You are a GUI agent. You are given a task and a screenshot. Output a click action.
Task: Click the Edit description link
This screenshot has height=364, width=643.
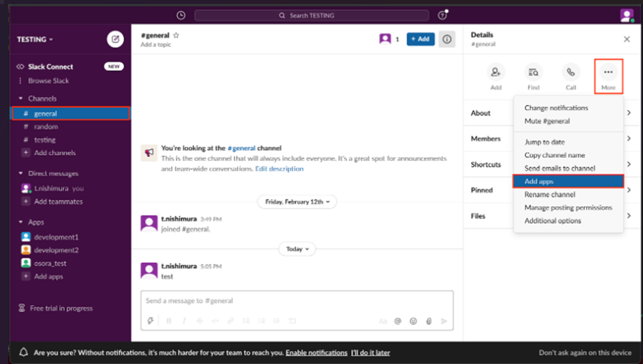[279, 169]
